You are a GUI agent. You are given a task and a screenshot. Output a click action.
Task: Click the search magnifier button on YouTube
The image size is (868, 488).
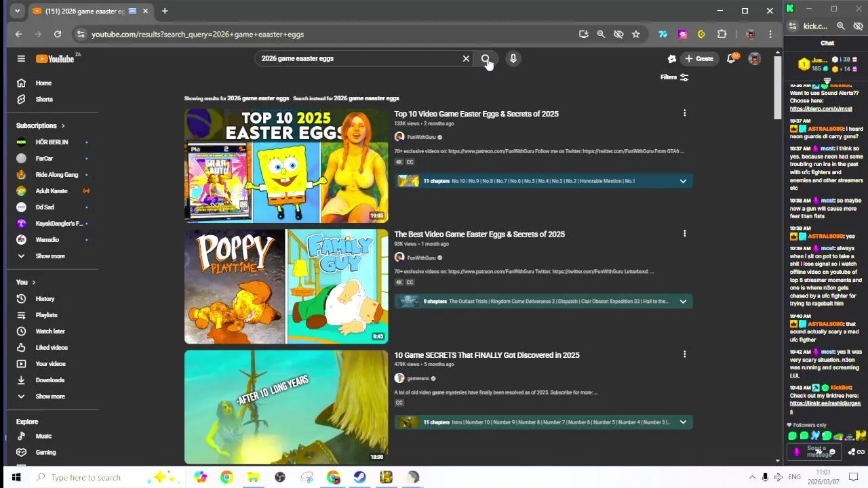coord(486,59)
